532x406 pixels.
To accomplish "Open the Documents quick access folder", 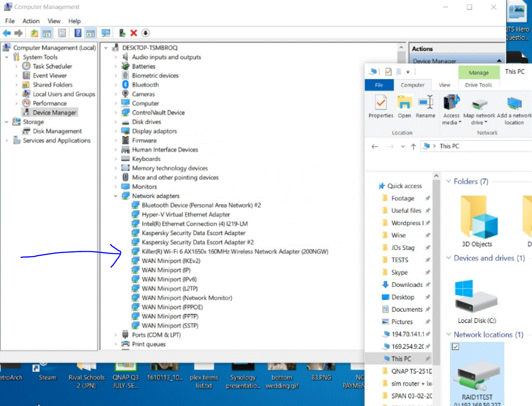I will [407, 310].
